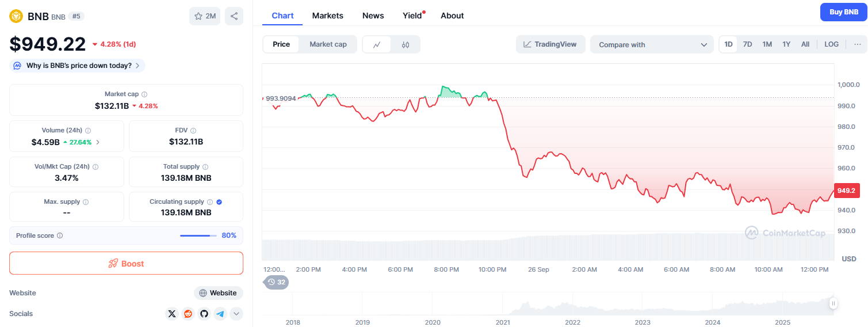Click the timeline range handle at right edge
868x327 pixels.
[832, 304]
